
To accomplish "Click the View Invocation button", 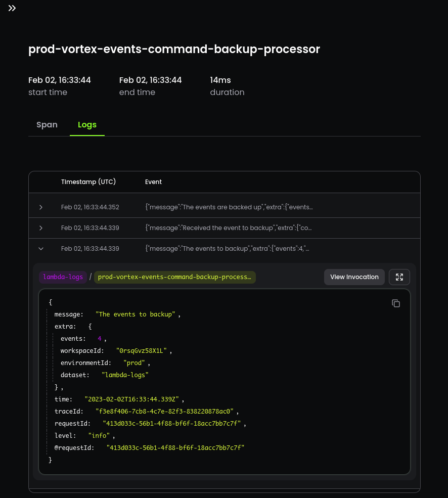I will 354,277.
